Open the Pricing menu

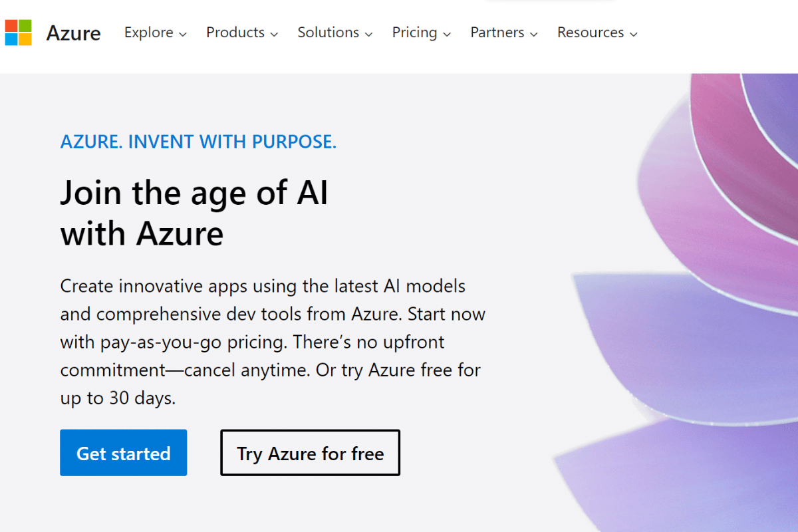414,33
